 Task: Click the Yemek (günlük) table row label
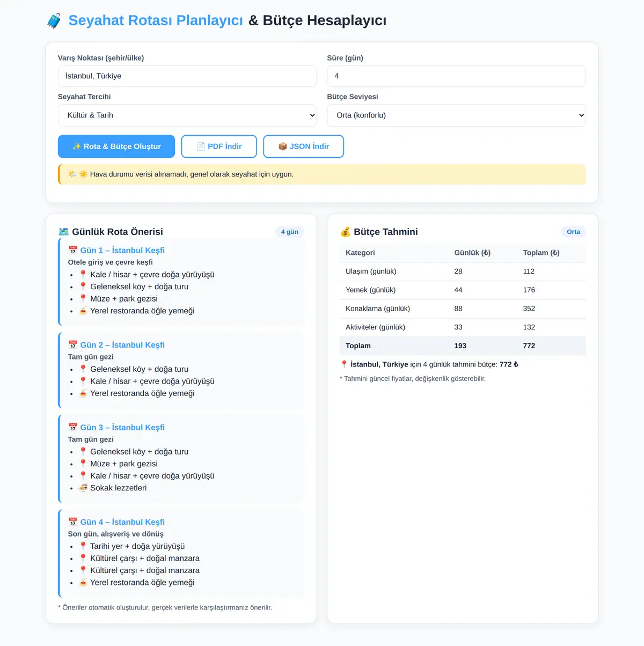(x=370, y=290)
